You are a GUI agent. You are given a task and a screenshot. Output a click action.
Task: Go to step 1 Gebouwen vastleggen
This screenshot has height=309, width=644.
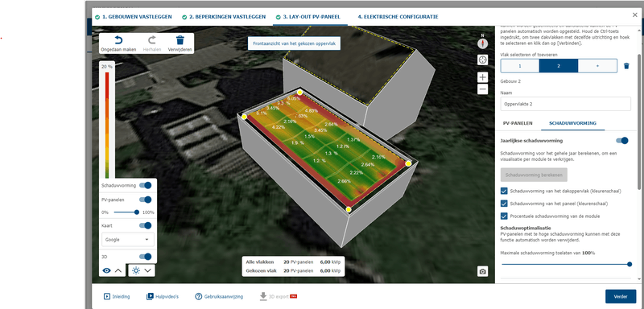point(133,17)
